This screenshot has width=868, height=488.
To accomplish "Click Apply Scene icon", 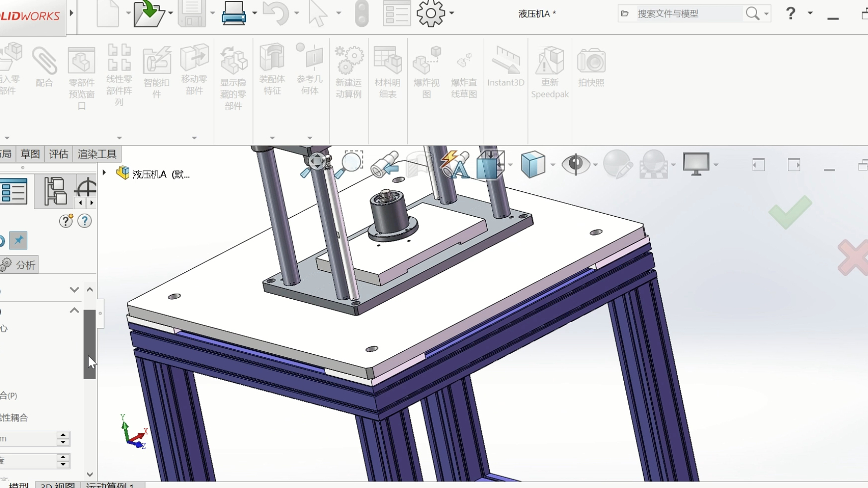I will (x=654, y=164).
